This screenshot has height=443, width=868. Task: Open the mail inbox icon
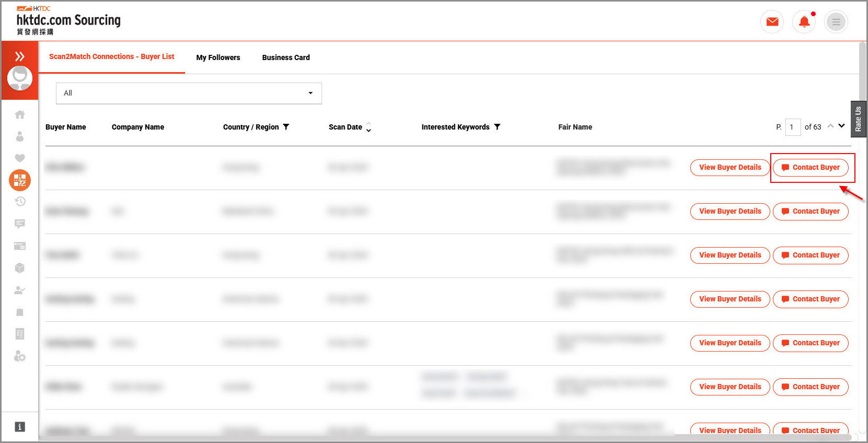point(772,22)
